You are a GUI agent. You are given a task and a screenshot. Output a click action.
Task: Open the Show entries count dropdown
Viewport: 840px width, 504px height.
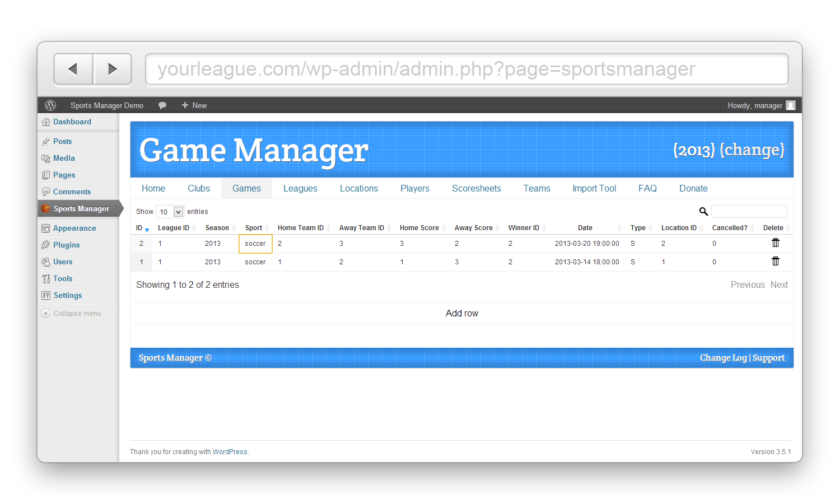170,212
